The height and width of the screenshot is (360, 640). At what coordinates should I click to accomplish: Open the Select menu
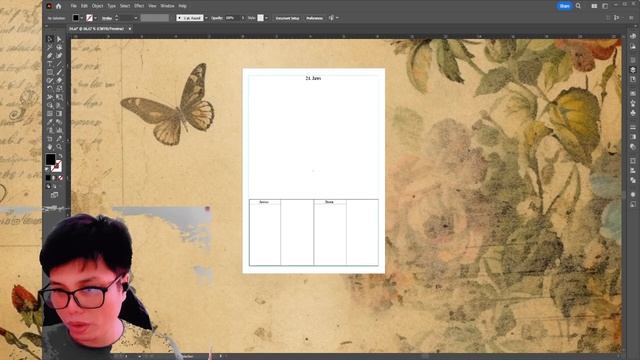[x=125, y=6]
